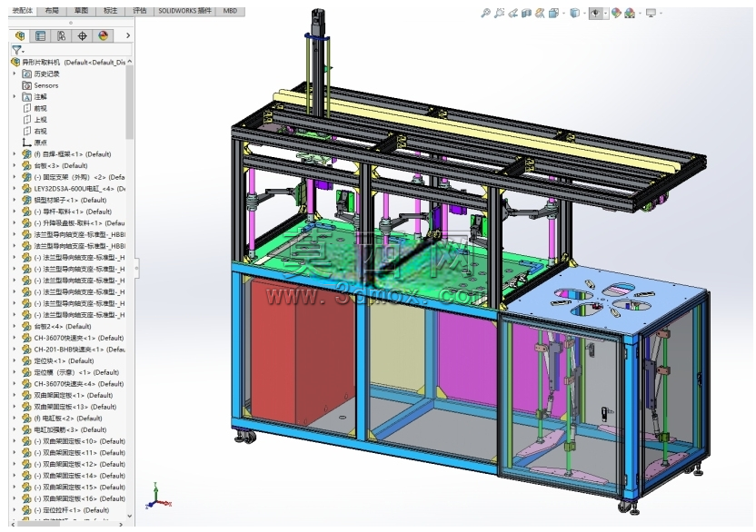Image resolution: width=756 pixels, height=532 pixels.
Task: Open the feature tree filter dropdown
Action: click(x=18, y=50)
